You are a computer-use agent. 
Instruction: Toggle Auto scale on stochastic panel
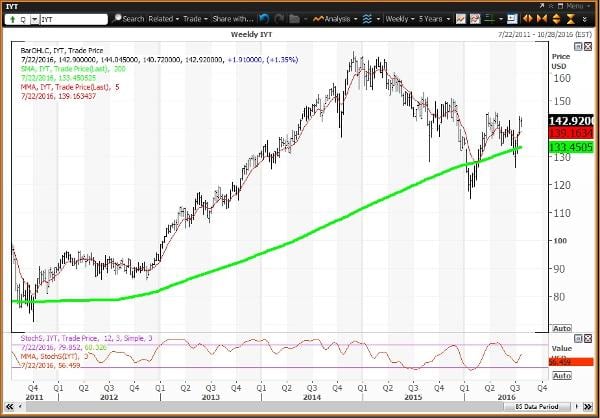[x=562, y=373]
